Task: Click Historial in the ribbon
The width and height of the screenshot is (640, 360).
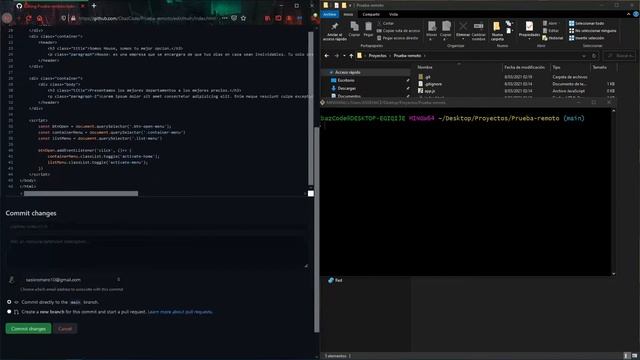Action: pos(553,38)
